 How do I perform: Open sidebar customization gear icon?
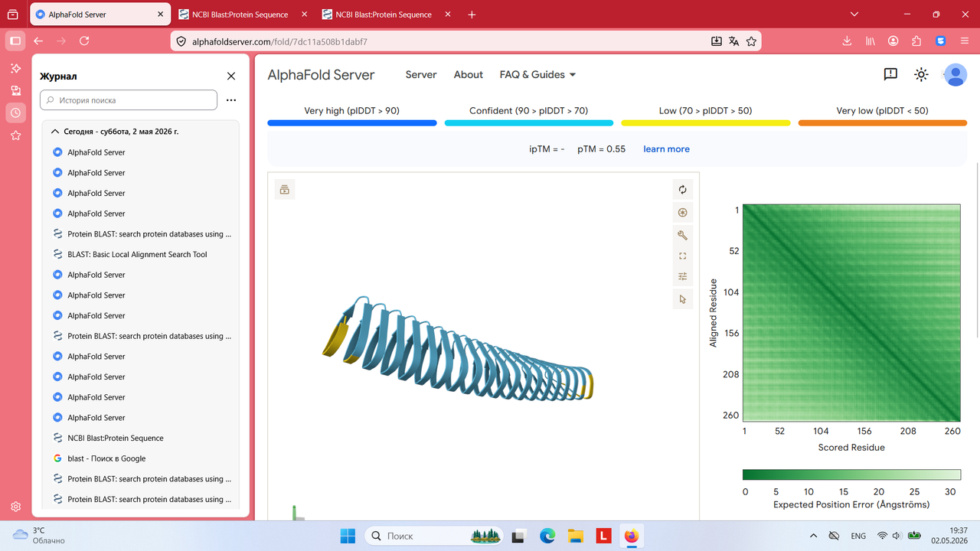click(x=15, y=507)
